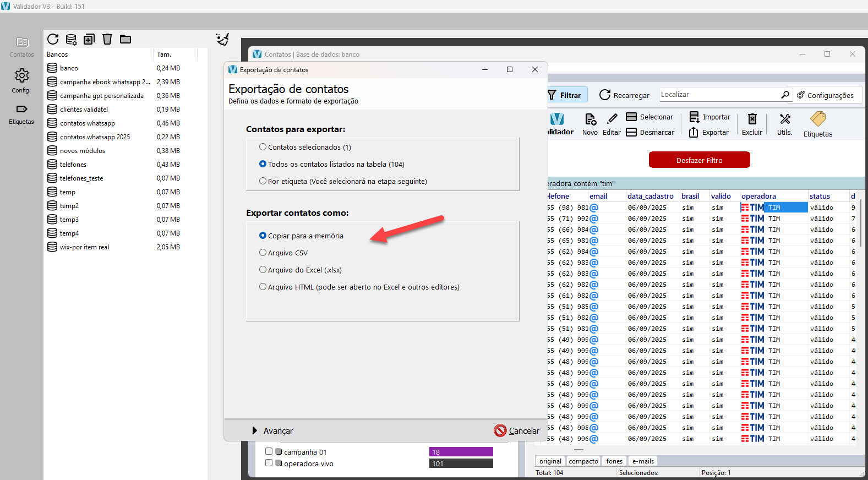This screenshot has width=868, height=480.
Task: Click the trash delete database icon
Action: click(x=107, y=39)
